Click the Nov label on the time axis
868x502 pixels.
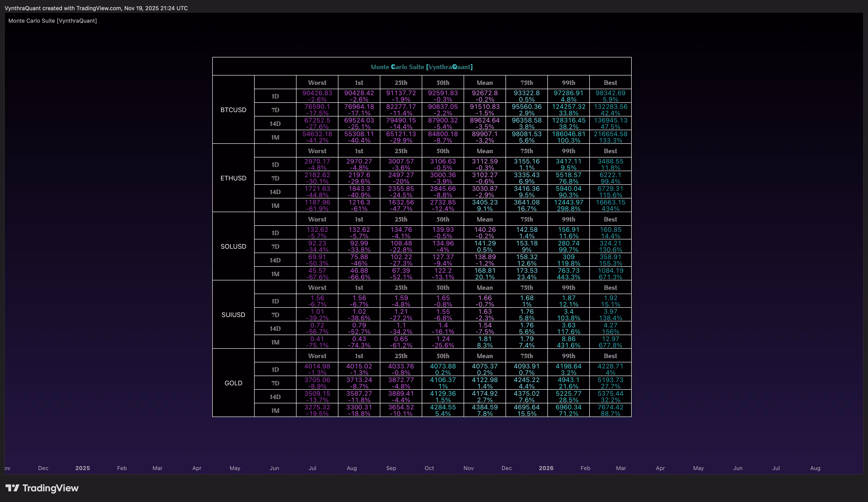(468, 468)
